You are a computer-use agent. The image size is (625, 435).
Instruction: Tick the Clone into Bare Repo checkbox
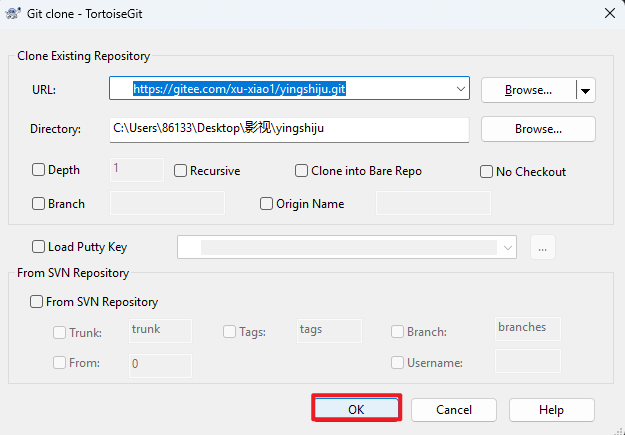pos(301,171)
